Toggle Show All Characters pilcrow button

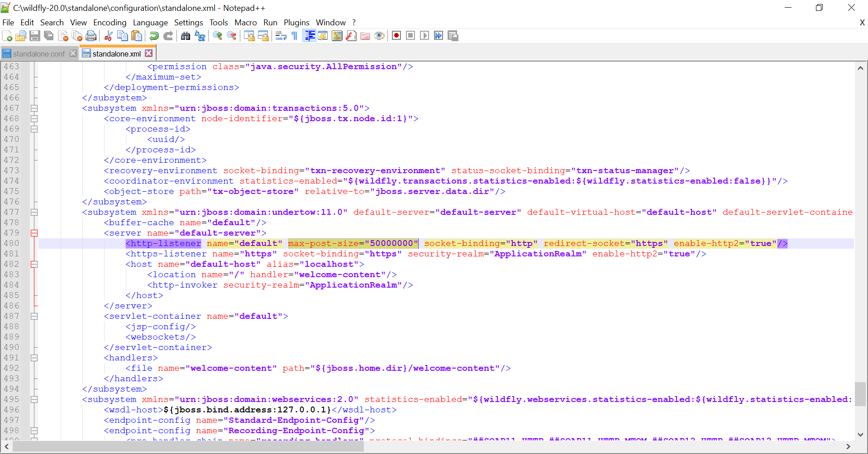click(x=295, y=36)
